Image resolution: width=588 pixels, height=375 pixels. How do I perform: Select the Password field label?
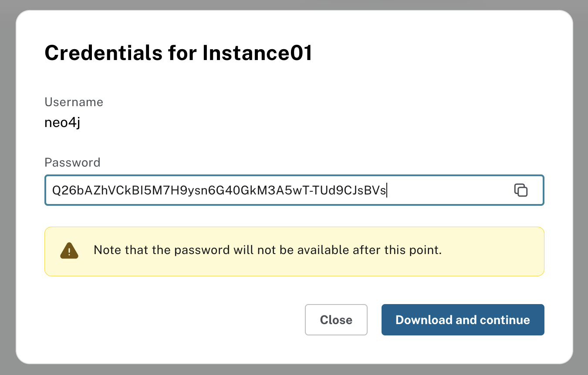tap(72, 162)
